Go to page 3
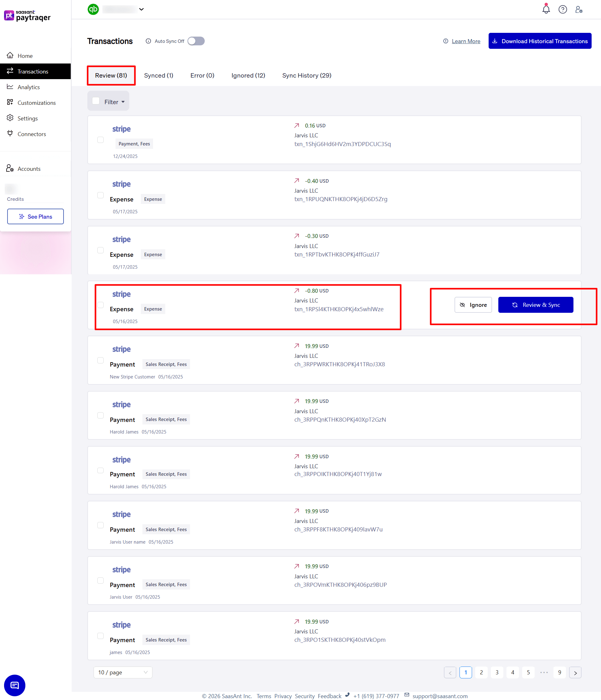The height and width of the screenshot is (700, 601). (497, 673)
